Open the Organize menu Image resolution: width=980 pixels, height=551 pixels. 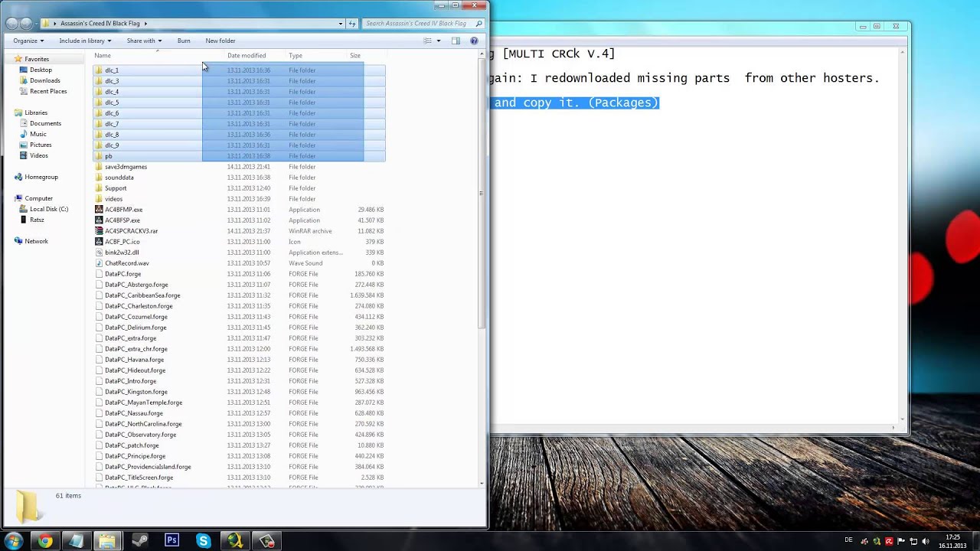28,41
